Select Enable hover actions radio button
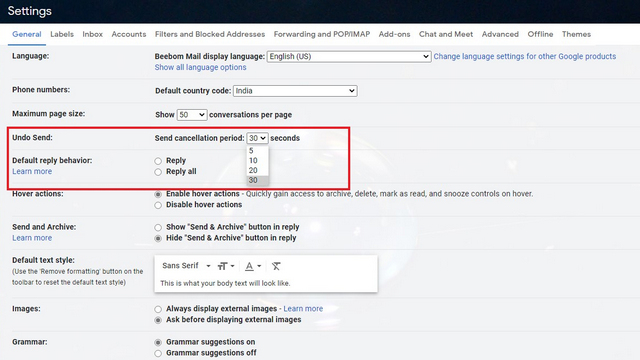 (x=158, y=194)
